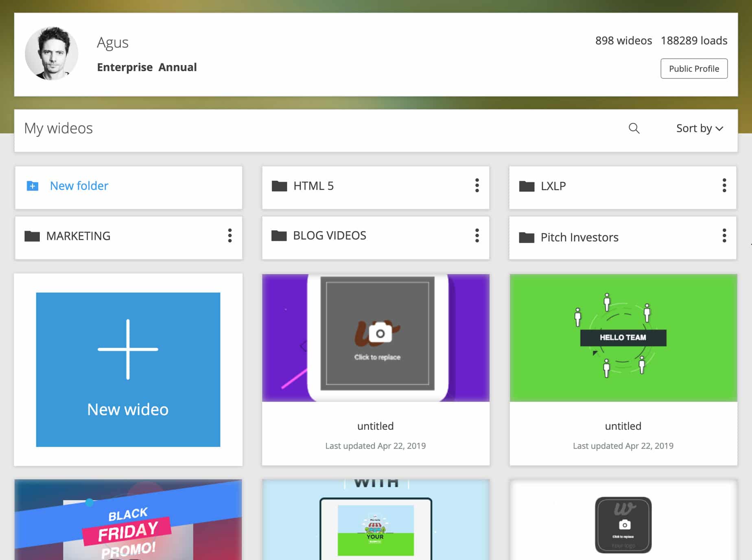Click Agus's profile avatar photo
The image size is (752, 560).
click(51, 53)
